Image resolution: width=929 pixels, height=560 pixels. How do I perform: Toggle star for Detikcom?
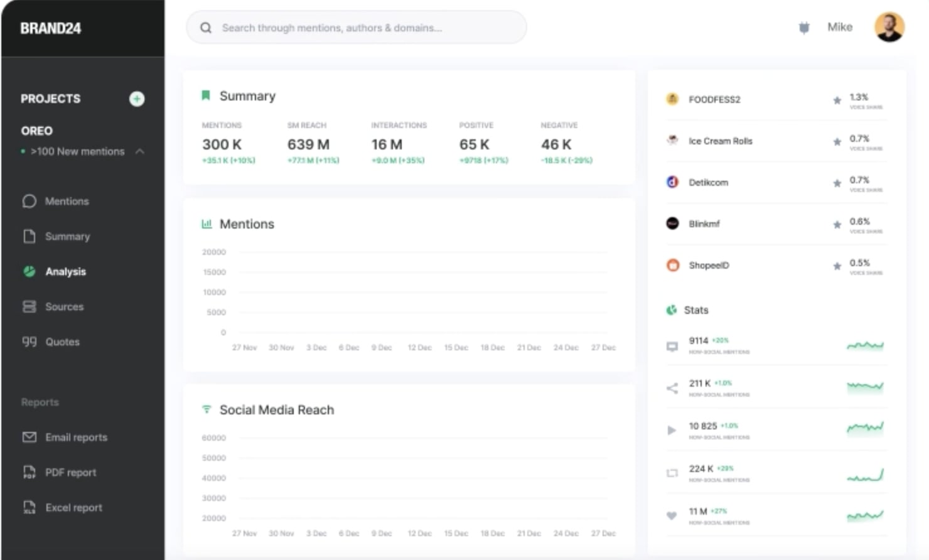837,183
